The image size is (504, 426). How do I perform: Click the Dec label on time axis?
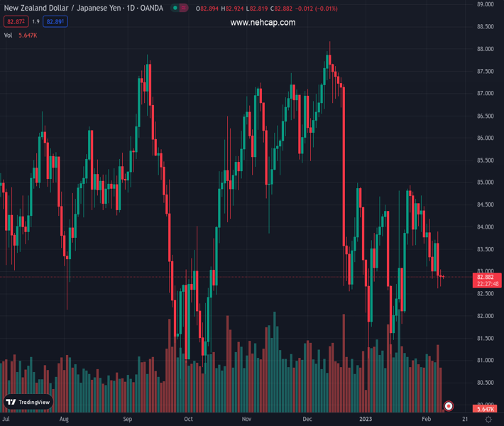point(307,420)
